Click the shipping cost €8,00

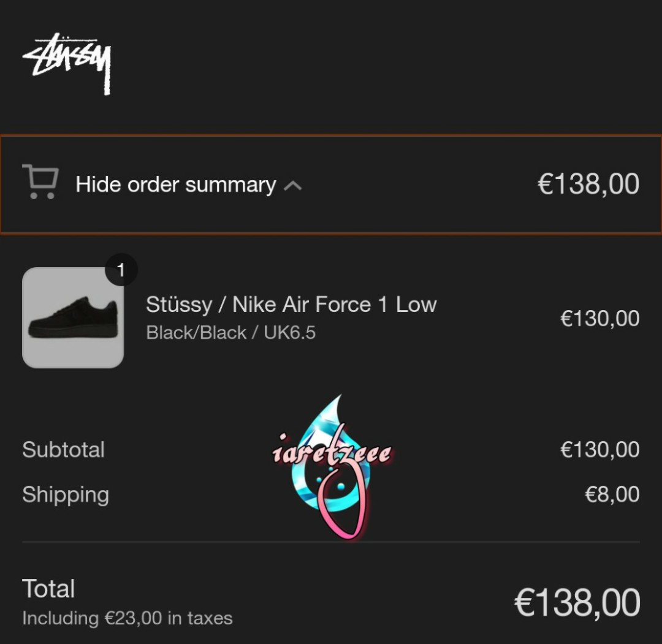pos(611,494)
